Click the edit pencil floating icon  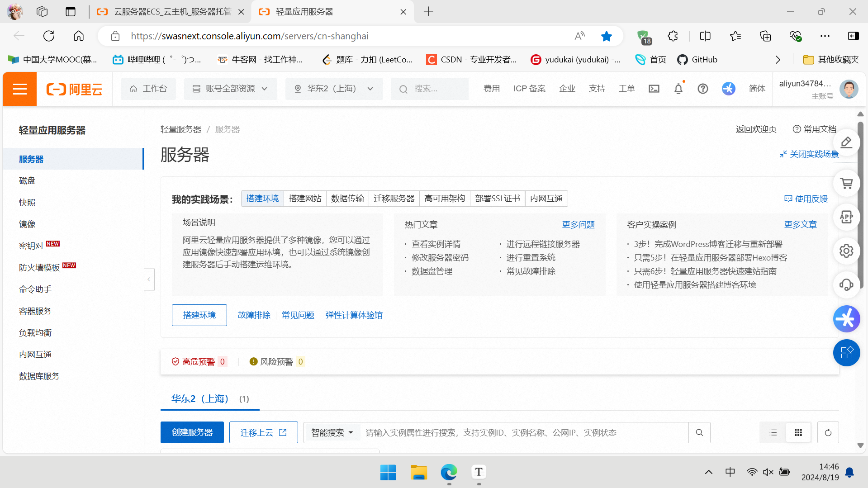click(846, 143)
